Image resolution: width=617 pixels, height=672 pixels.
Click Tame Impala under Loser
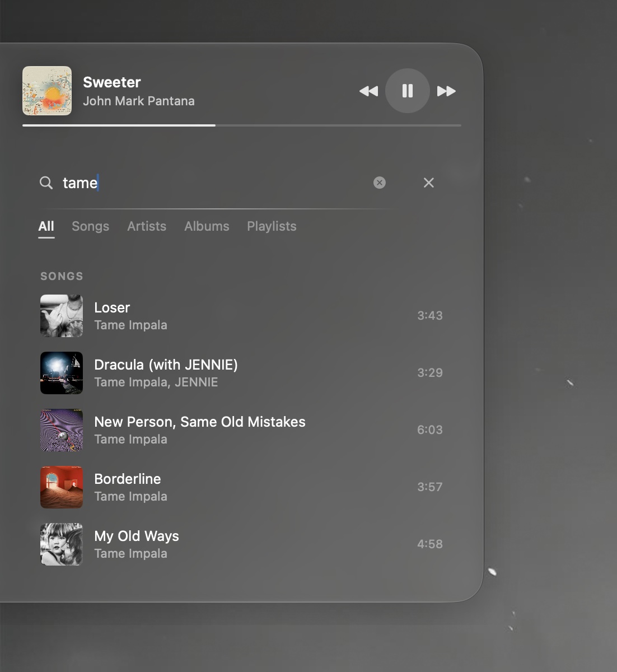[x=130, y=325]
